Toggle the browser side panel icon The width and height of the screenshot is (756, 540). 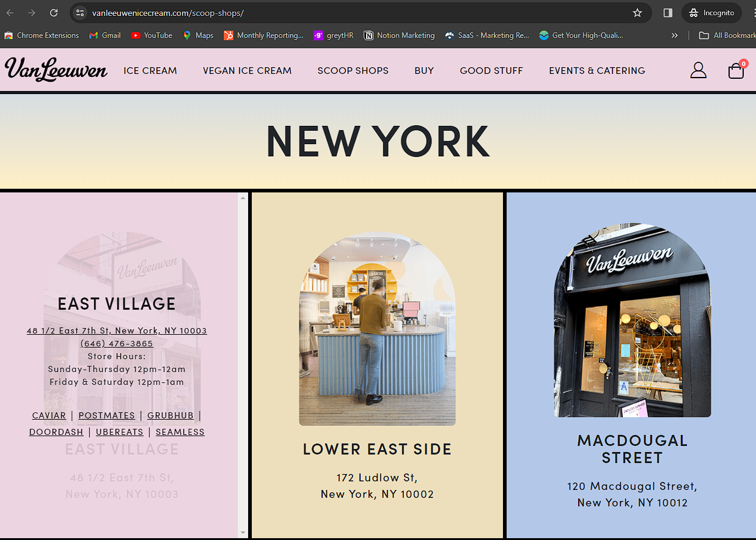click(x=667, y=12)
